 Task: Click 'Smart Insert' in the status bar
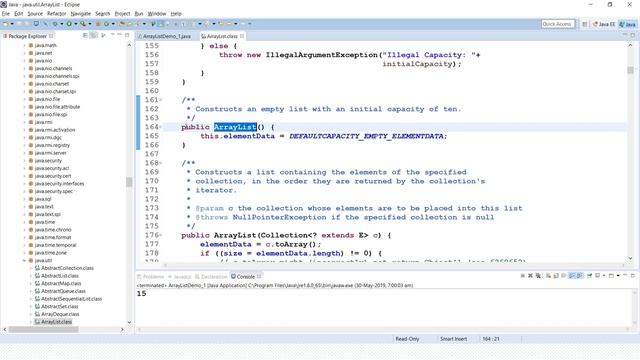pyautogui.click(x=453, y=339)
